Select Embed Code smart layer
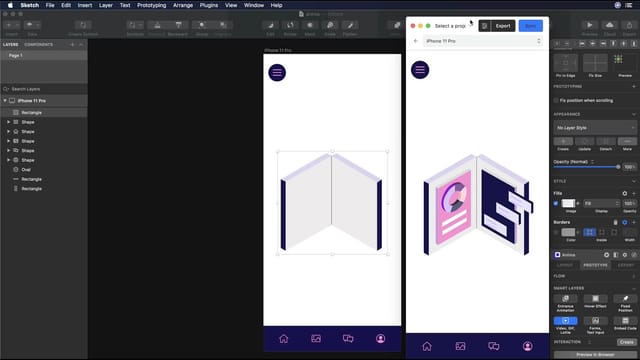The height and width of the screenshot is (360, 640). [x=625, y=321]
